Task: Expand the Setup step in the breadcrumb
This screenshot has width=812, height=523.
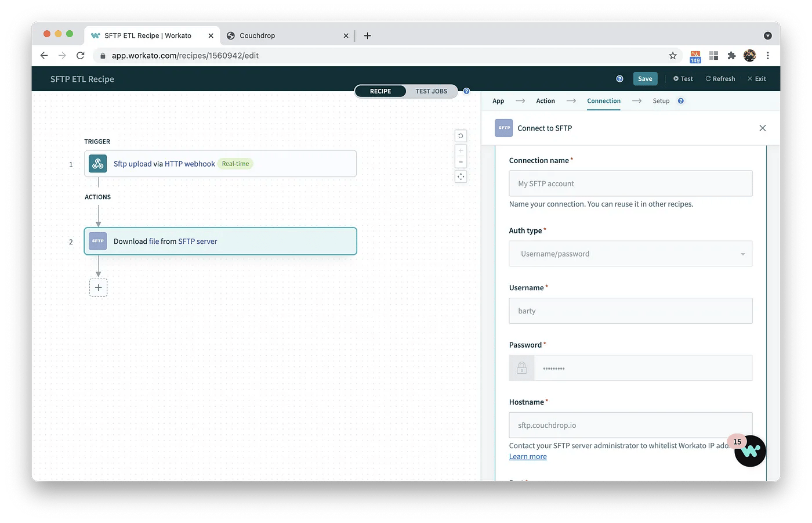Action: point(661,100)
